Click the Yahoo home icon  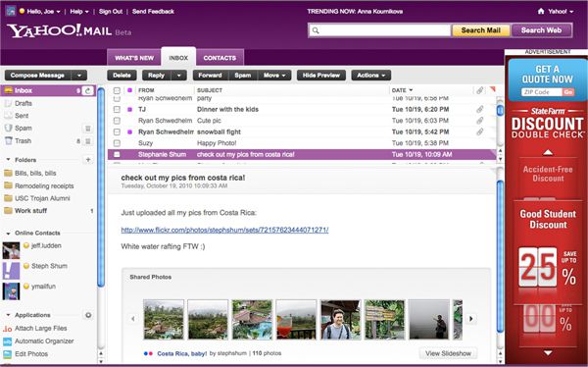point(540,11)
